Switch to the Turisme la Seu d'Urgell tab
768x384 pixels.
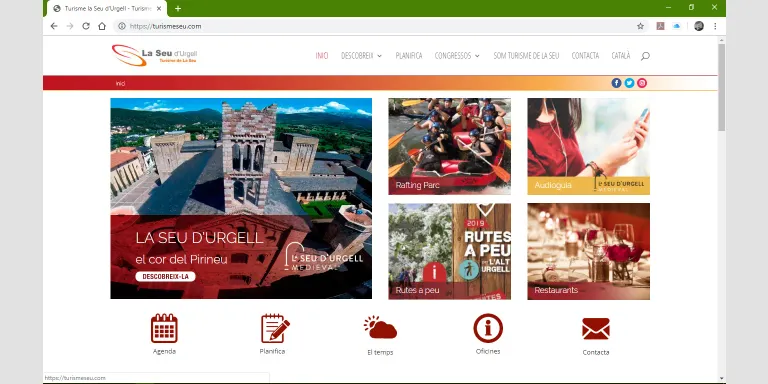click(x=107, y=8)
